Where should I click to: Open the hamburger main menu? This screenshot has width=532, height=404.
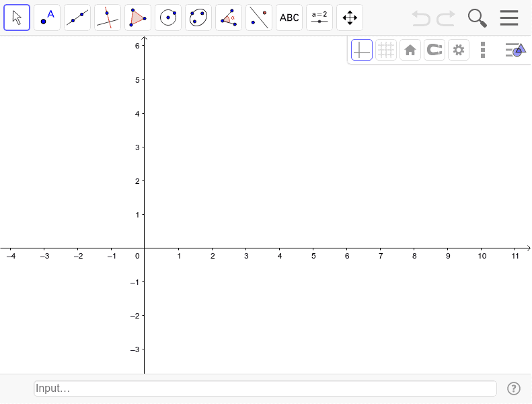coord(509,18)
